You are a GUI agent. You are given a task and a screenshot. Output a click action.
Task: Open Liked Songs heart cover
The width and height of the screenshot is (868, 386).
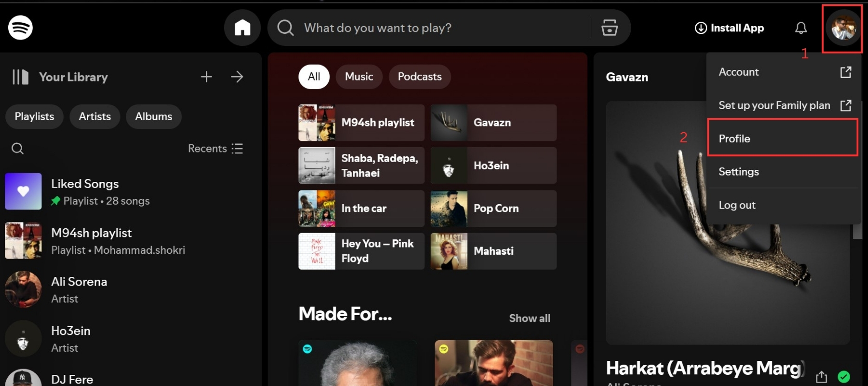tap(23, 192)
